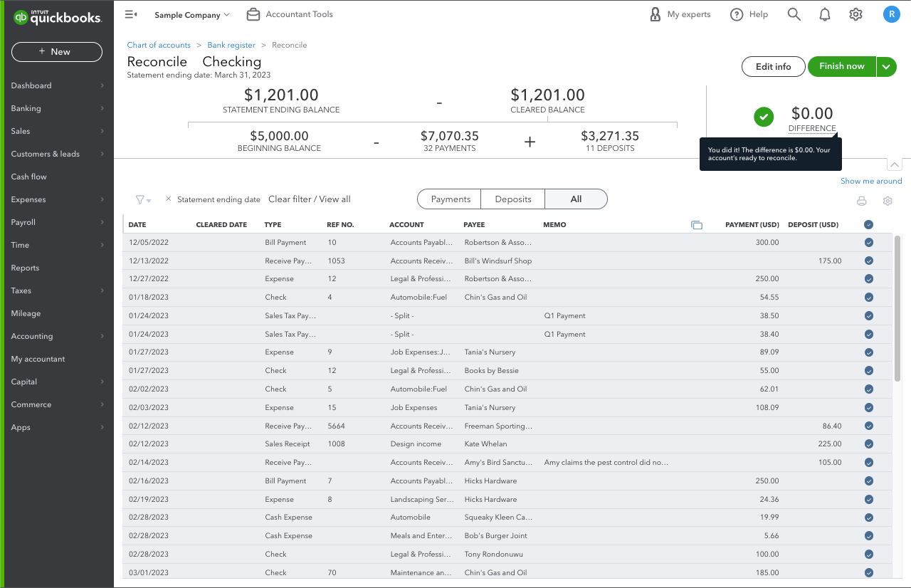This screenshot has width=911, height=588.
Task: Click the Edit info button
Action: (x=773, y=66)
